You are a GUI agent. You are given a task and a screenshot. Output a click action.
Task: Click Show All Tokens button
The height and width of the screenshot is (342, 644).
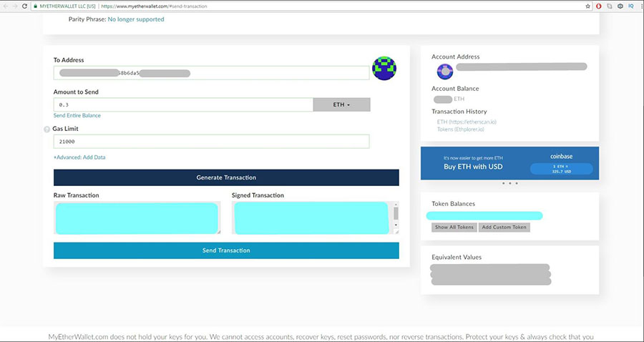click(454, 227)
